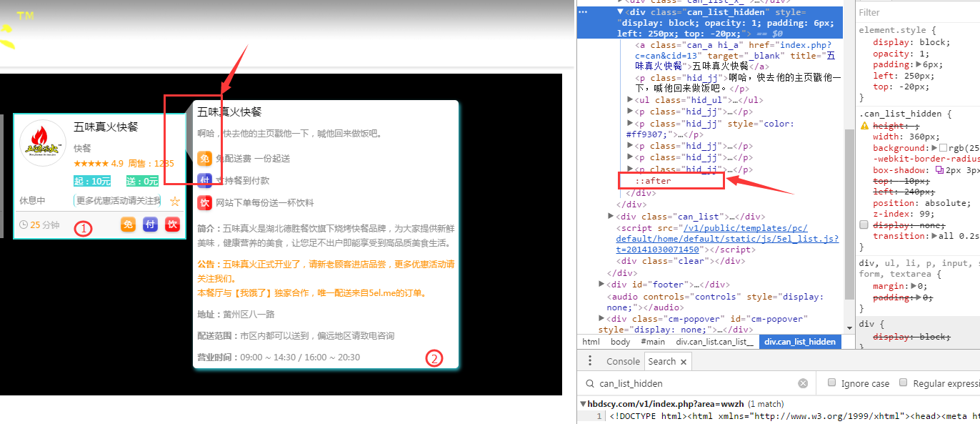This screenshot has height=424, width=980.
Task: Click the 地址：黄州区八一路 line
Action: click(x=236, y=314)
